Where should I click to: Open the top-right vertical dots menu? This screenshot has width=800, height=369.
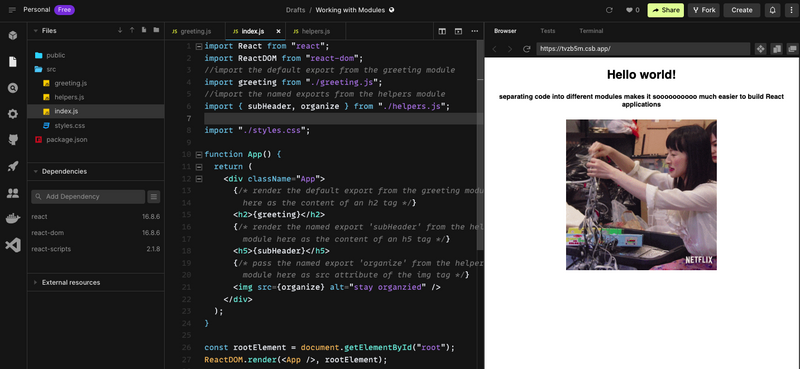tap(790, 10)
